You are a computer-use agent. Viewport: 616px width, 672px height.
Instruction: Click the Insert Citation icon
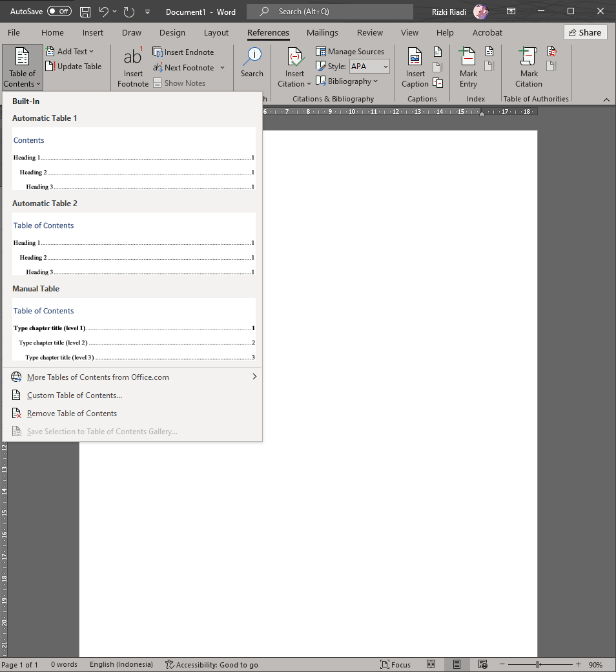coord(294,67)
